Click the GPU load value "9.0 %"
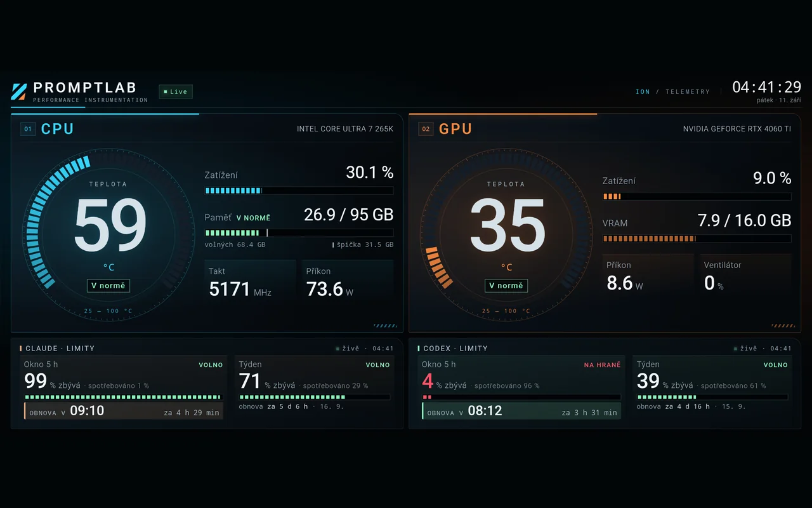This screenshot has height=508, width=812. point(772,178)
